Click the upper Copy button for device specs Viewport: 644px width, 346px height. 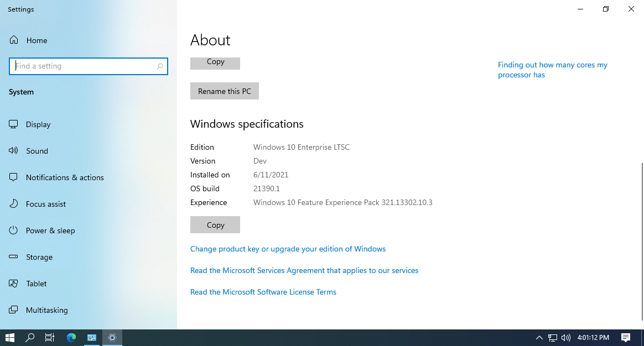coord(215,63)
